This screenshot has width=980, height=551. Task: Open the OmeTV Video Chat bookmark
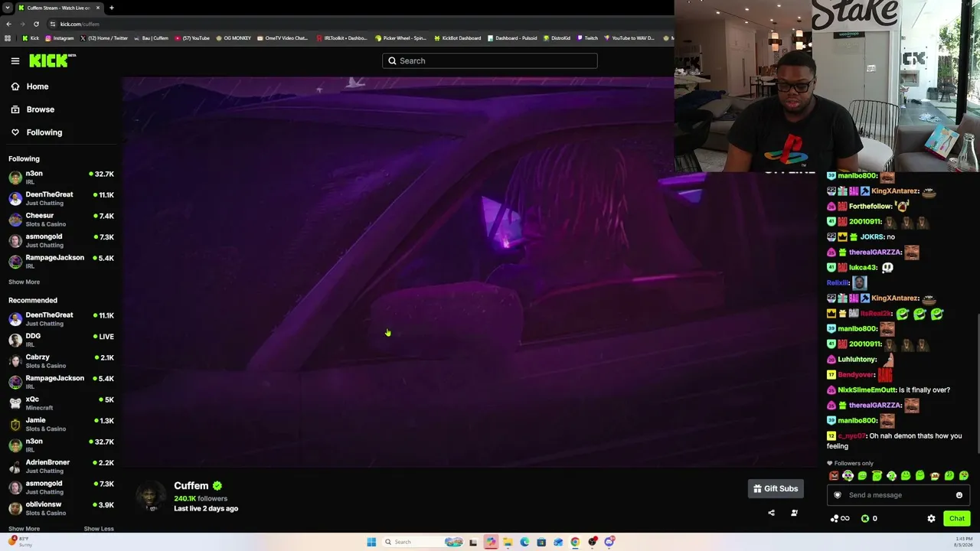283,38
